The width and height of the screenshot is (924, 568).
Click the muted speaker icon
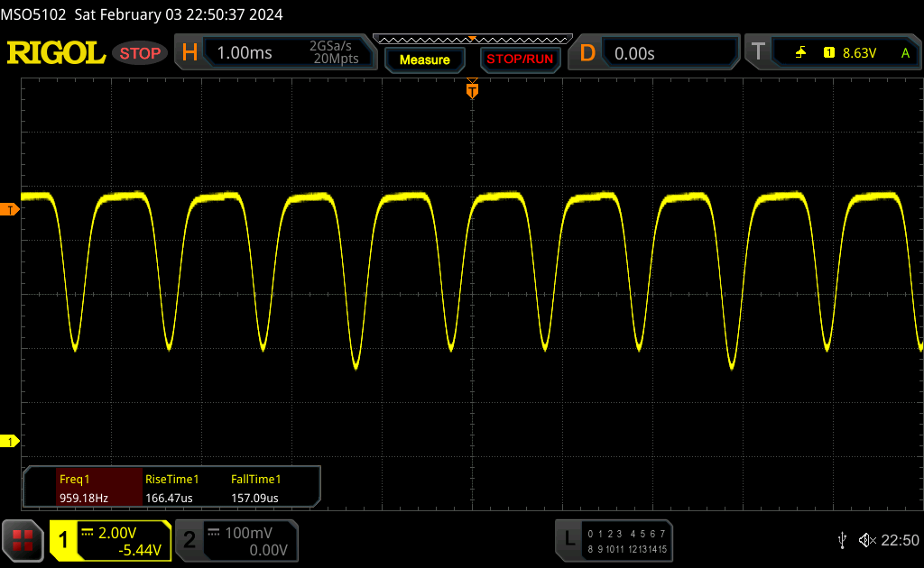click(x=867, y=540)
